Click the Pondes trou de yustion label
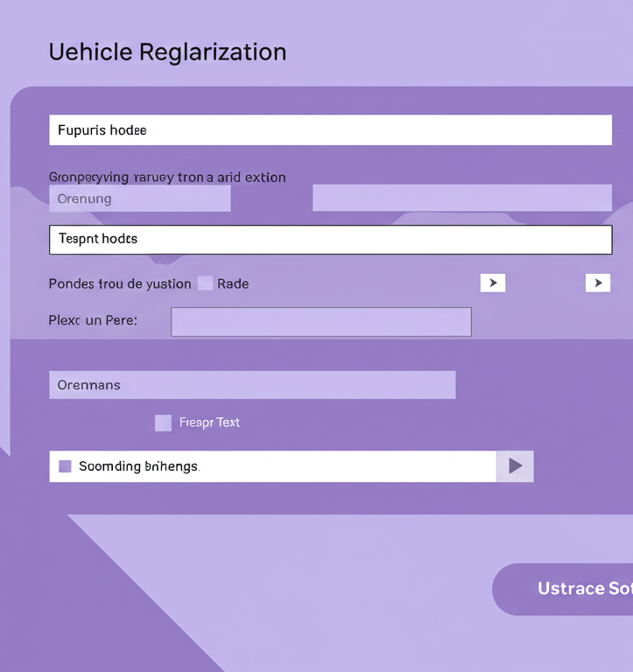633x672 pixels. pos(120,283)
